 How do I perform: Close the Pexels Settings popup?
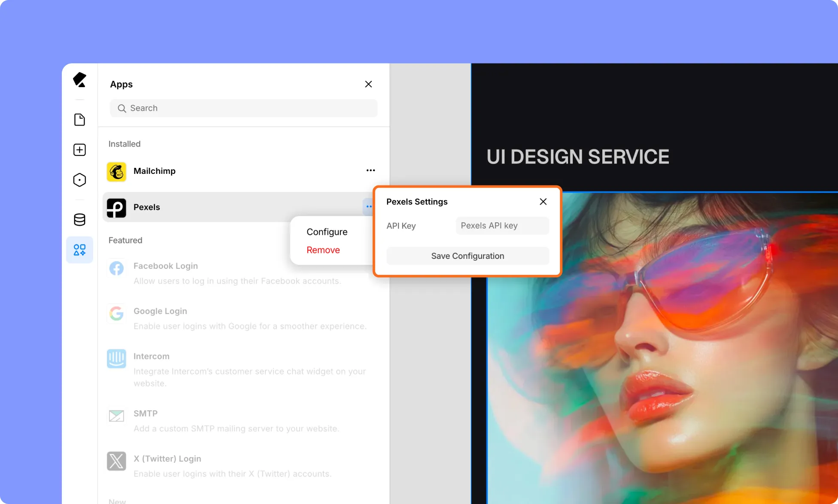coord(543,202)
